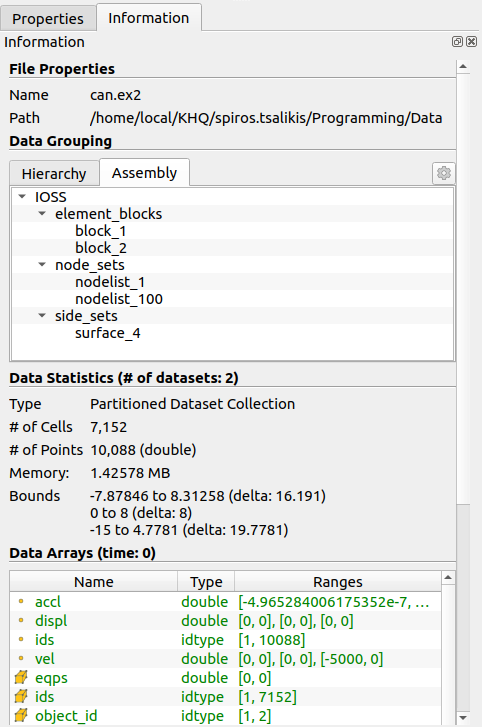Select nodelist_100 in the tree
The width and height of the screenshot is (482, 727).
119,299
